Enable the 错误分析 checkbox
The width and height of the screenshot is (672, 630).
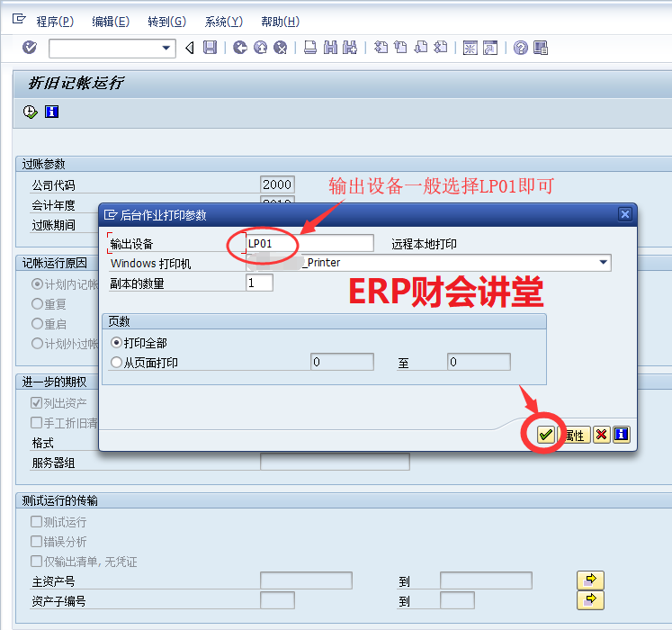[x=36, y=541]
